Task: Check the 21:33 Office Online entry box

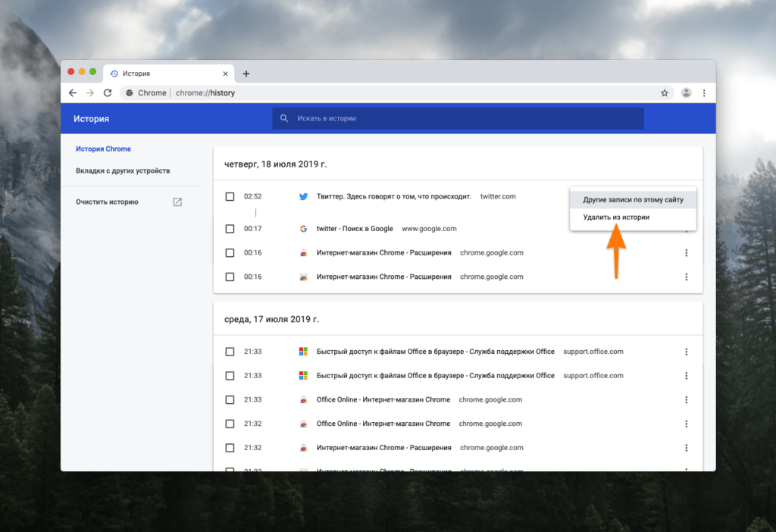Action: [x=230, y=400]
